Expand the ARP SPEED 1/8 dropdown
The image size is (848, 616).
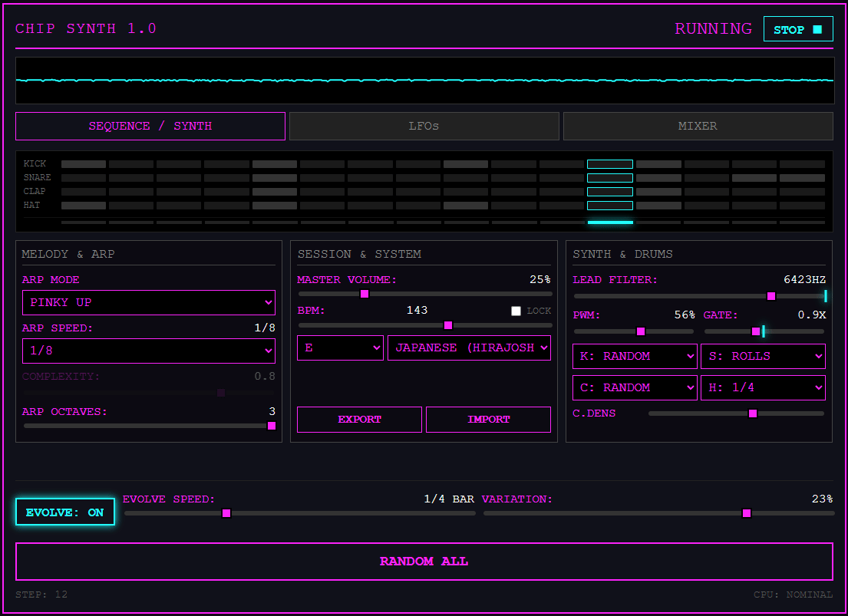tap(149, 351)
